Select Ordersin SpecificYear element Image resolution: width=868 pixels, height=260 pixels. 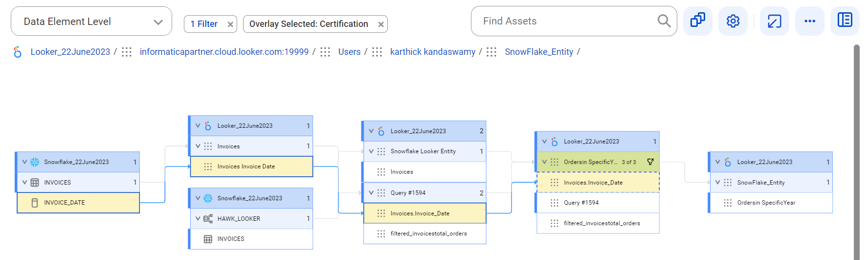[x=771, y=203]
